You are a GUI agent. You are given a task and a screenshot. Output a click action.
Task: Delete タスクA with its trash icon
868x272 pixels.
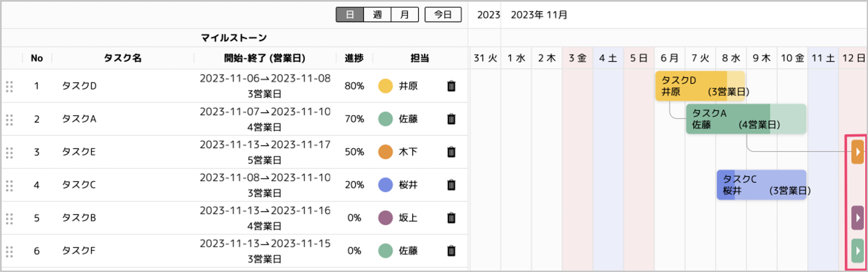[451, 119]
